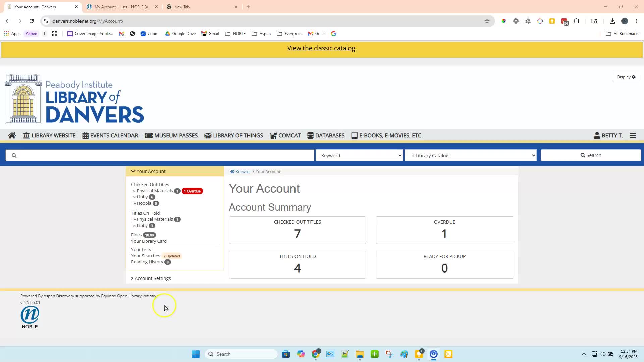The width and height of the screenshot is (644, 362).
Task: Reload the page with the refresh icon
Action: 32,21
